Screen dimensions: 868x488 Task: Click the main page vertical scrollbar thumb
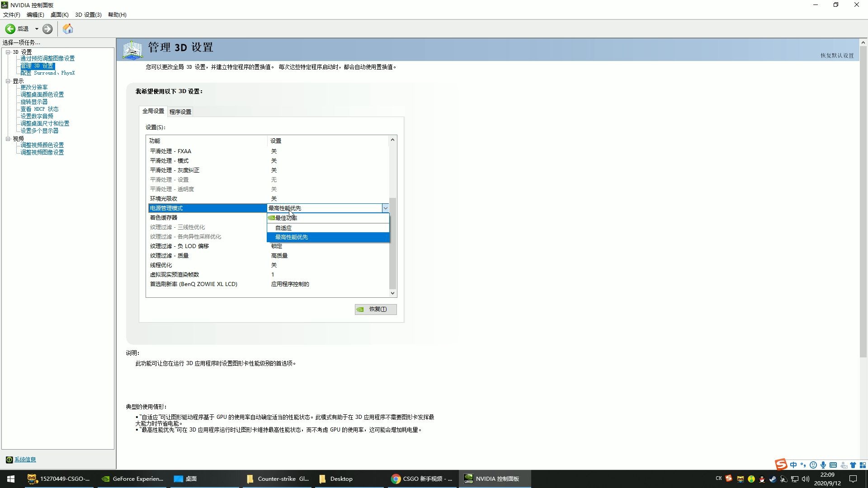(863, 201)
